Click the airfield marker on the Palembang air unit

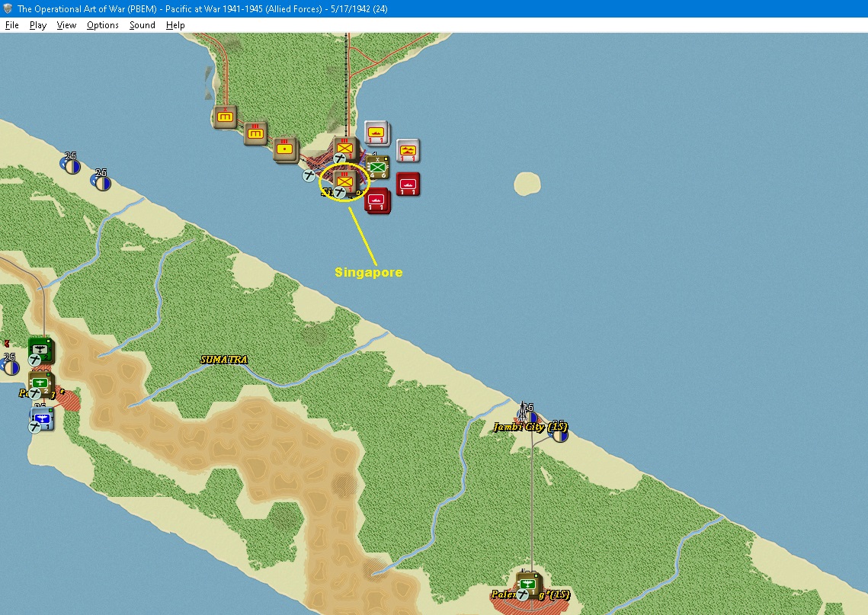[x=522, y=594]
